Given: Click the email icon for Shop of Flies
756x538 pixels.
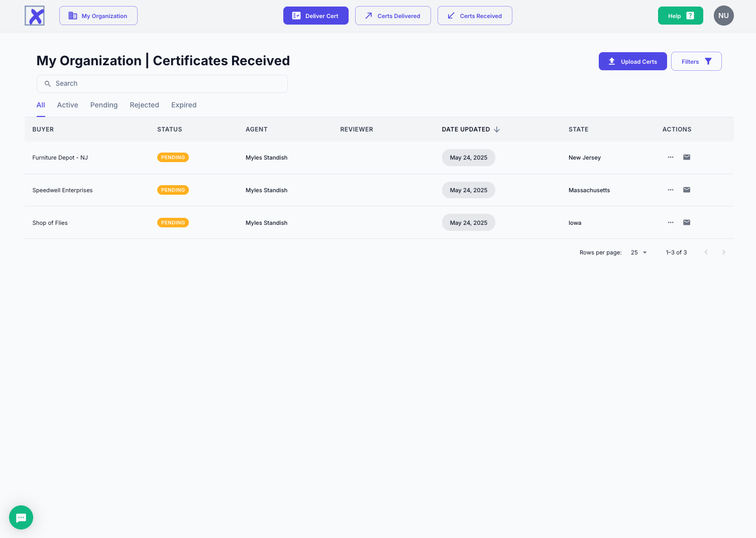Looking at the screenshot, I should coord(687,222).
